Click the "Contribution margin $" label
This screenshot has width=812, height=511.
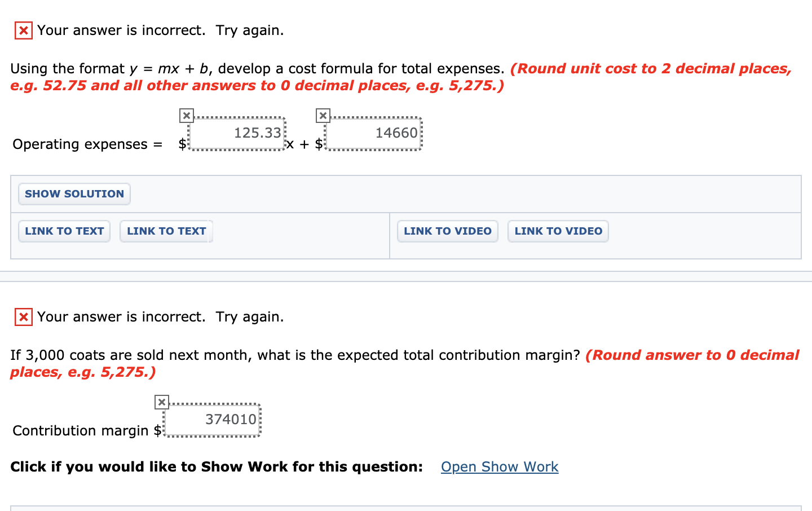coord(86,431)
